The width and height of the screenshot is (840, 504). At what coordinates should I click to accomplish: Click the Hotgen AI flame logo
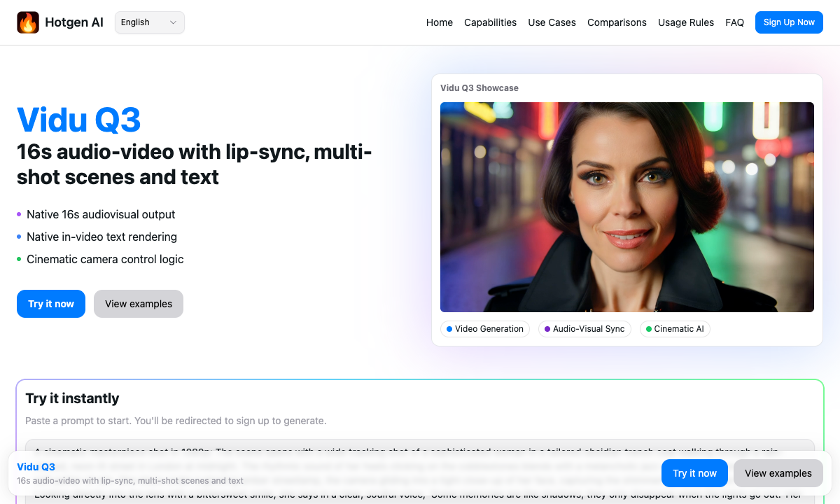click(x=28, y=22)
